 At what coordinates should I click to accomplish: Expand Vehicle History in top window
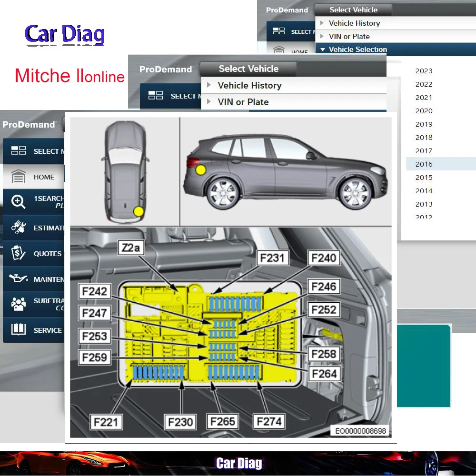coord(322,23)
